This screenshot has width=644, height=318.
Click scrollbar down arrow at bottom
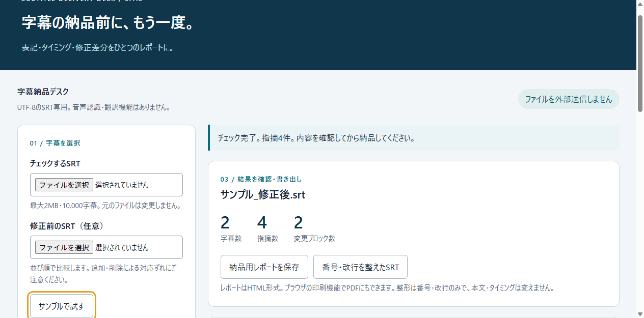640,314
